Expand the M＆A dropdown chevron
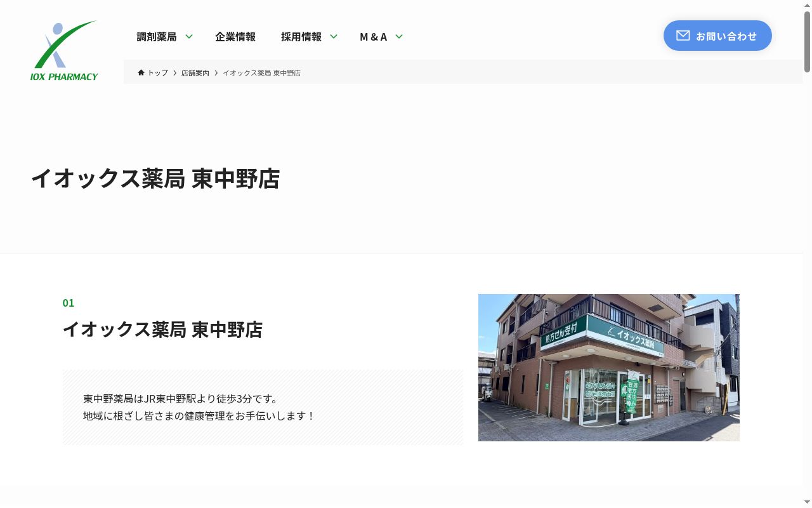The height and width of the screenshot is (508, 812). tap(399, 36)
